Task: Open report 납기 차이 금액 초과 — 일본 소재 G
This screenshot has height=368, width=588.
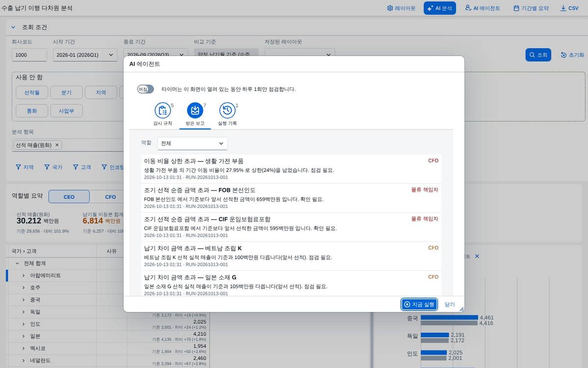Action: coord(291,283)
